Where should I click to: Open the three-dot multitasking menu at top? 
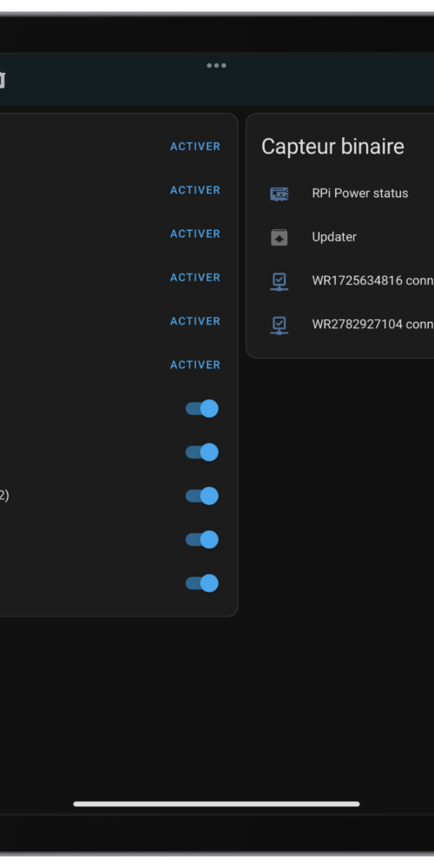(216, 65)
